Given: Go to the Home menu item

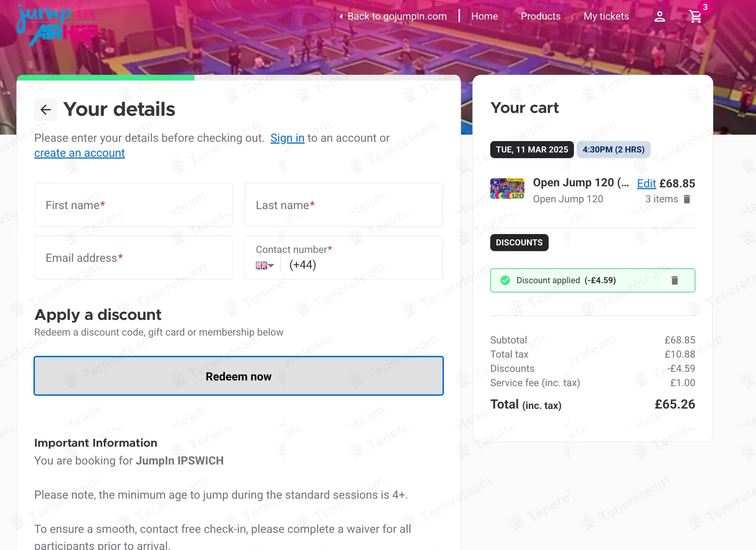Looking at the screenshot, I should (484, 16).
